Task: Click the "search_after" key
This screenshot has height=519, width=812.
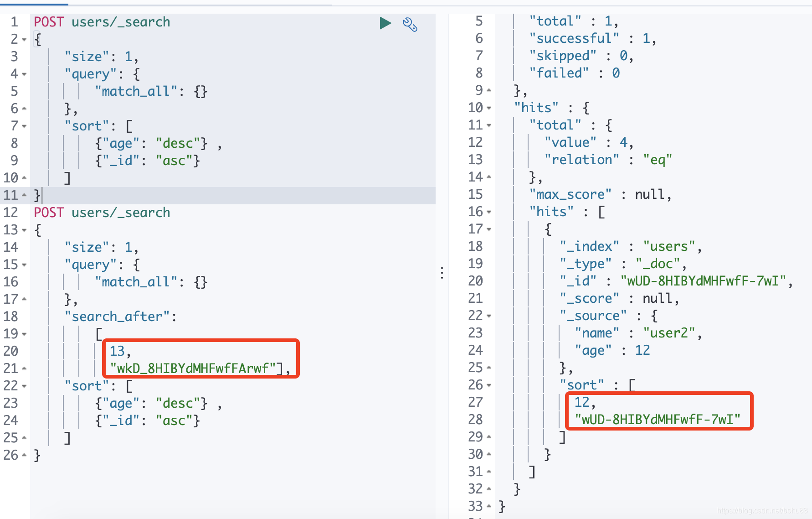Action: coord(117,317)
